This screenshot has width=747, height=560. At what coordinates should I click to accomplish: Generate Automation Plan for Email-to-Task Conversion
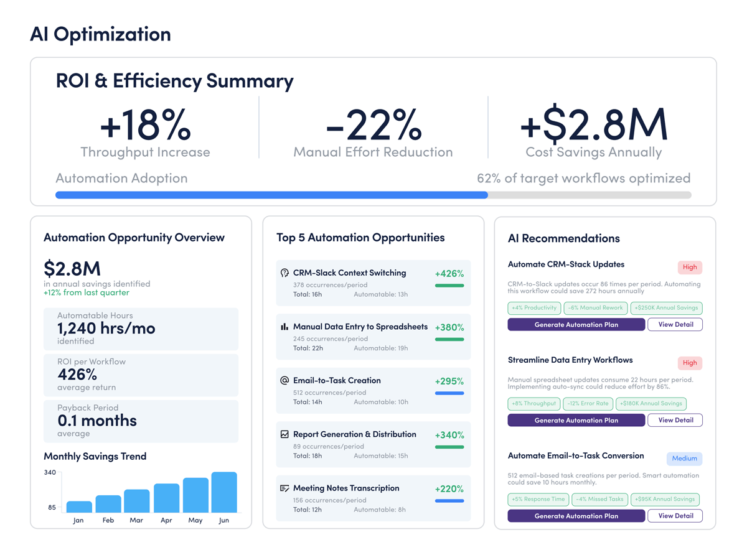point(576,516)
